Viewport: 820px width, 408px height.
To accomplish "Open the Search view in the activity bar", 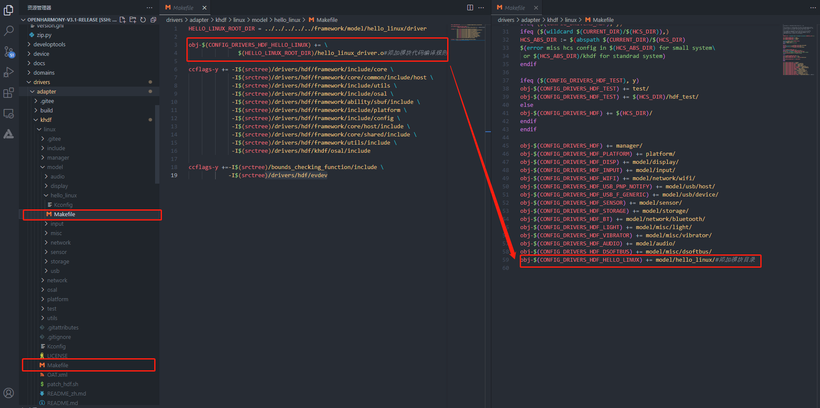I will pos(8,31).
